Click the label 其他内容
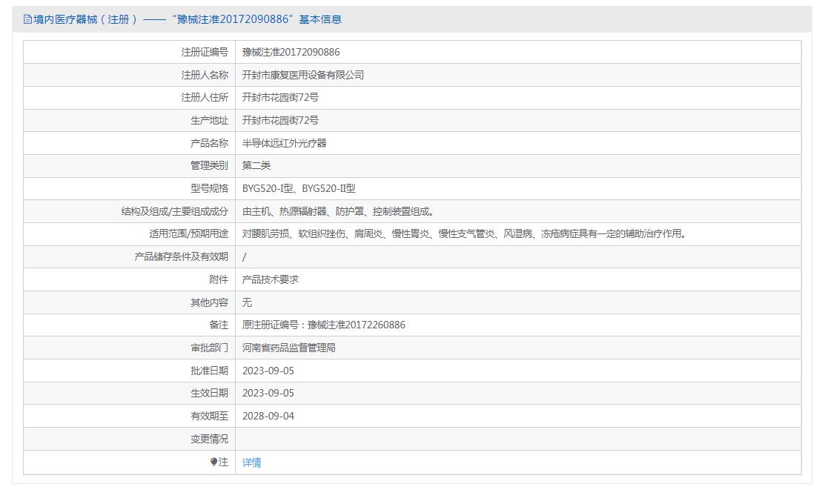 [x=210, y=302]
